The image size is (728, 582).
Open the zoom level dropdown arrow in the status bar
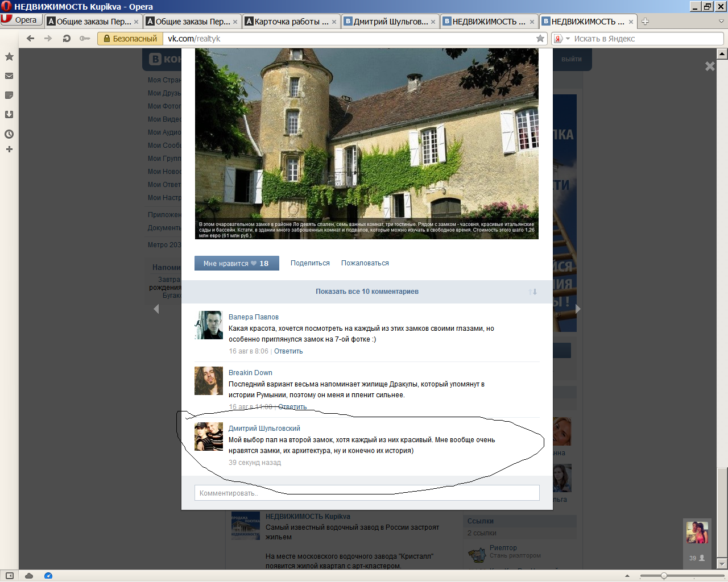point(627,576)
